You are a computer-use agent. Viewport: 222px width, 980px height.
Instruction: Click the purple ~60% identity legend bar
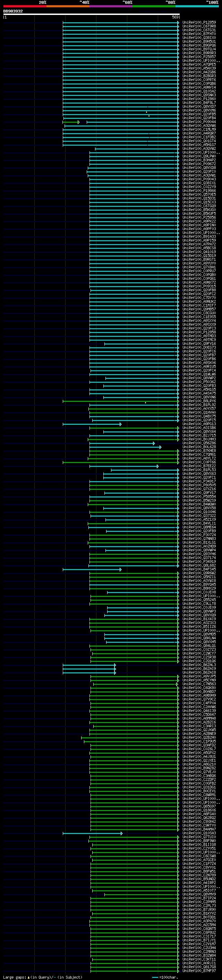click(111, 6)
